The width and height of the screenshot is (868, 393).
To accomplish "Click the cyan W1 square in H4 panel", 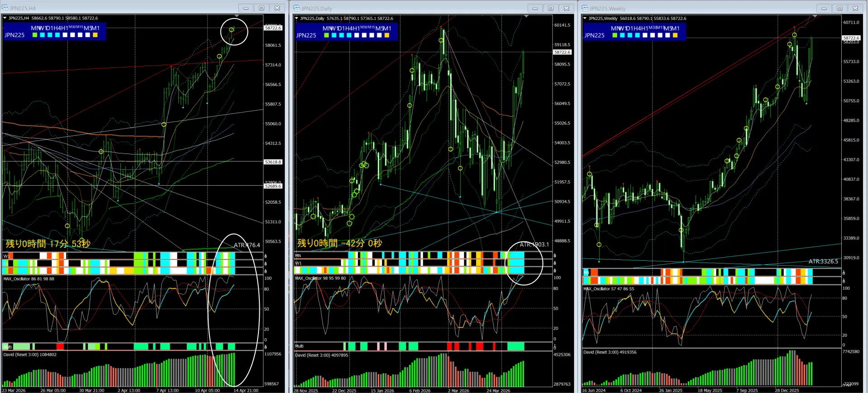I will (43, 35).
